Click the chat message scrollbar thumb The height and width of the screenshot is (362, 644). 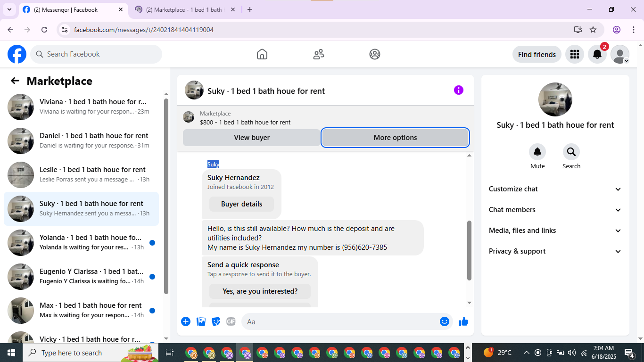click(469, 250)
